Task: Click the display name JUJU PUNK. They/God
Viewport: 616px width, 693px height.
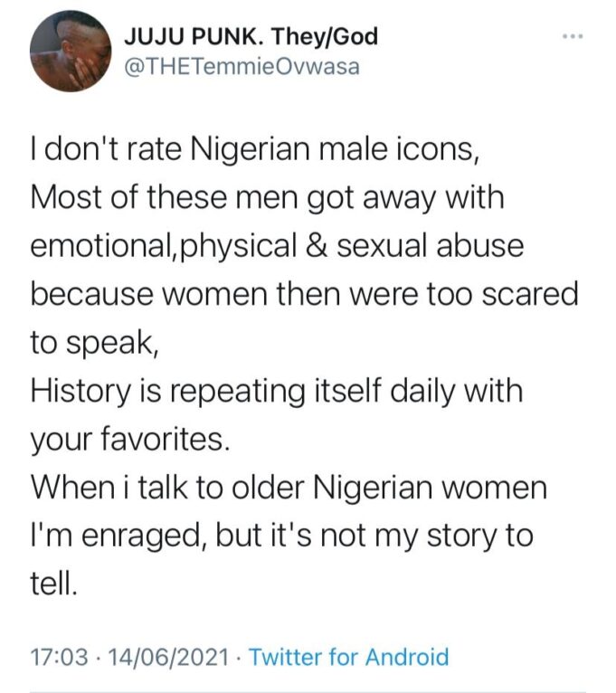Action: (x=249, y=37)
